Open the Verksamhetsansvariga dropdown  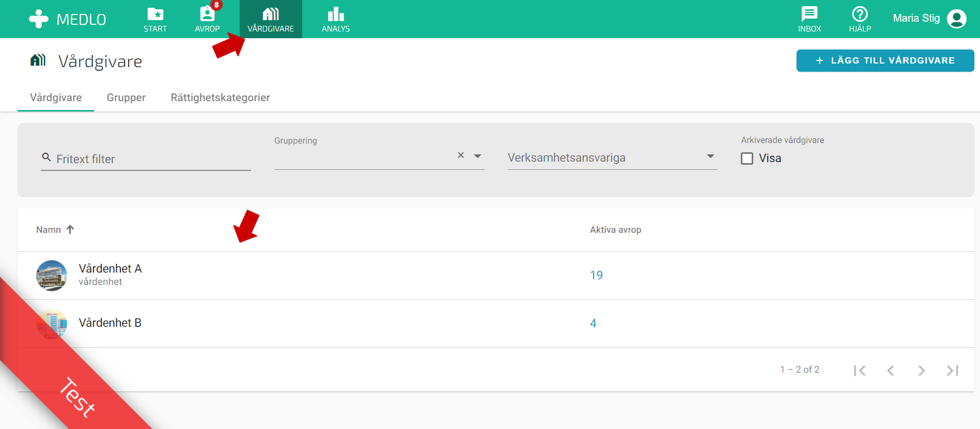pyautogui.click(x=613, y=157)
